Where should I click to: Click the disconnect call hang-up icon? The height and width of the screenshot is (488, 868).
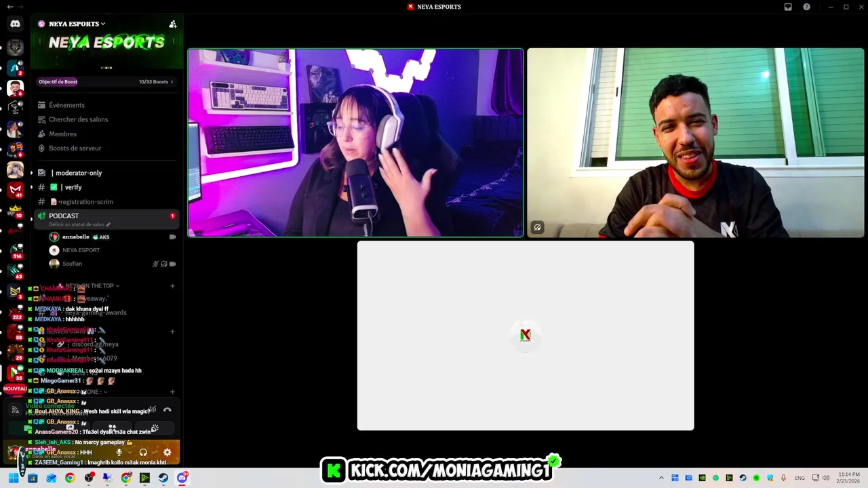167,409
